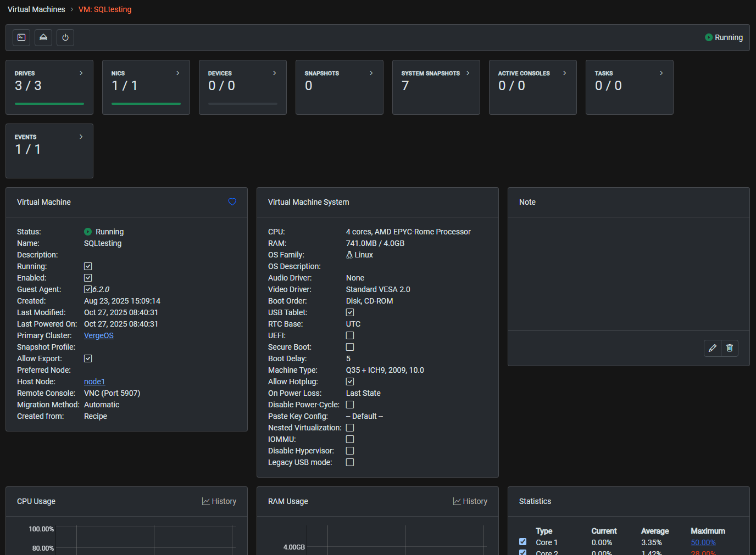756x555 pixels.
Task: Delete the note with trash icon
Action: coord(730,348)
